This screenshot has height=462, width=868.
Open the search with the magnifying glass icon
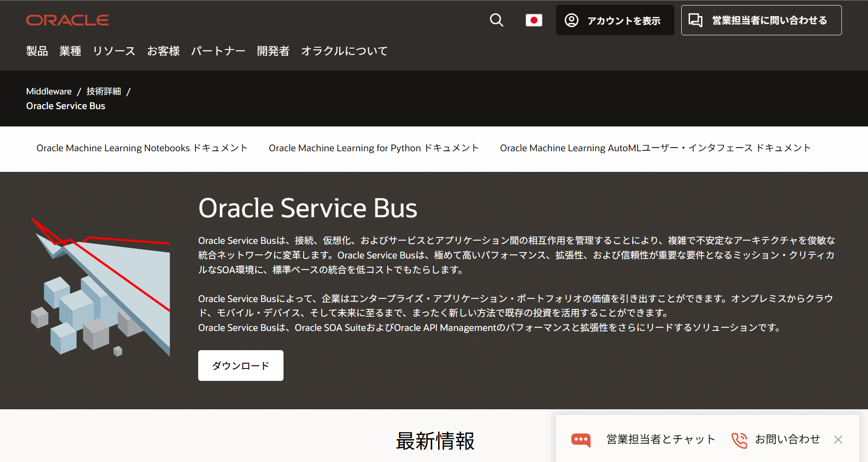(496, 20)
